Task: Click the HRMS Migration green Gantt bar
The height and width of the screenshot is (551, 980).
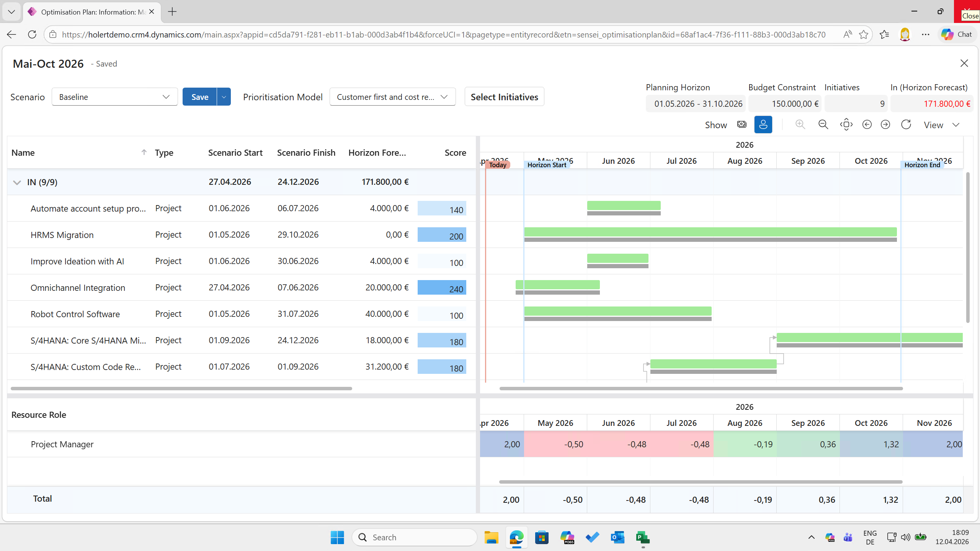Action: (710, 231)
